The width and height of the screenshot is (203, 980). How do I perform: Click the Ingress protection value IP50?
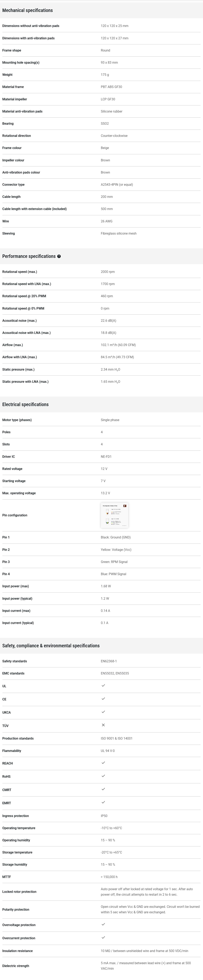coord(104,816)
